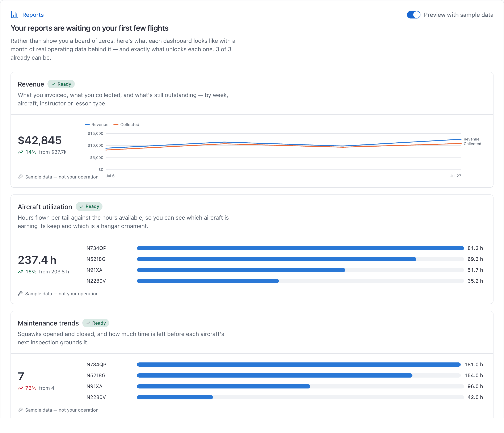Click the Ready checkmark on Revenue
Image resolution: width=504 pixels, height=433 pixels.
(53, 84)
